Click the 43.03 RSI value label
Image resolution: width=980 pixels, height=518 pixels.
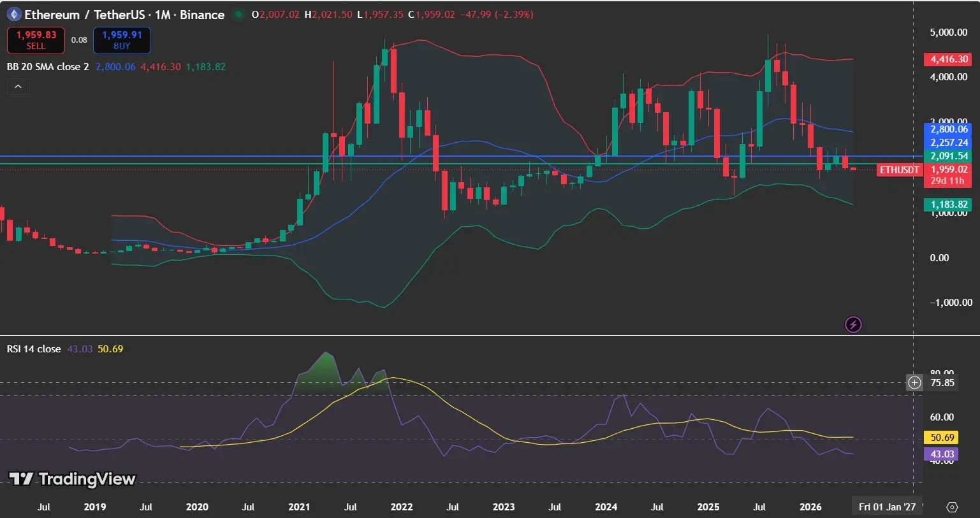coord(942,454)
